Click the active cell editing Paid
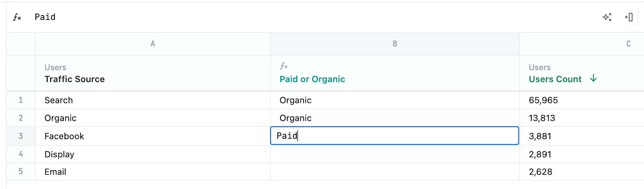 point(394,136)
